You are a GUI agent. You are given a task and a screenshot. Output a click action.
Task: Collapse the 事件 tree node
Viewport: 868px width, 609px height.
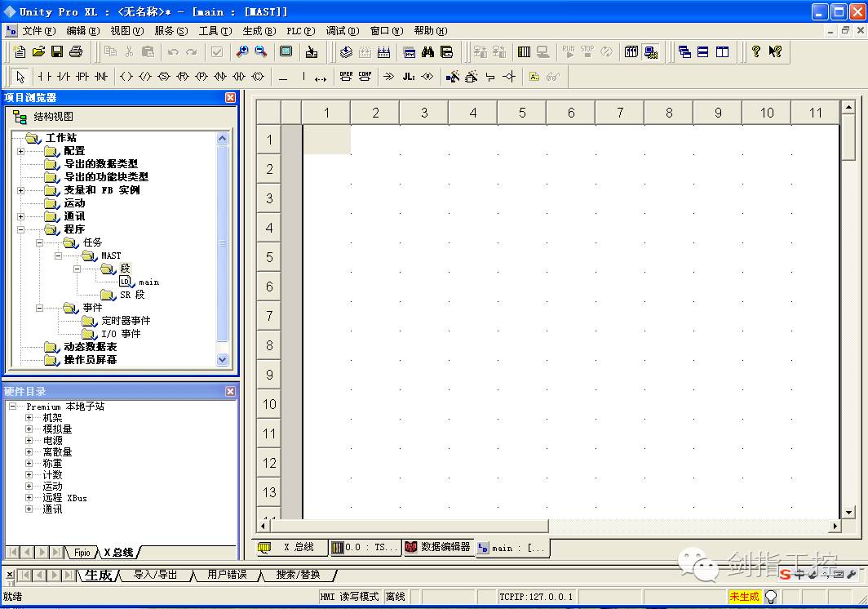(39, 308)
